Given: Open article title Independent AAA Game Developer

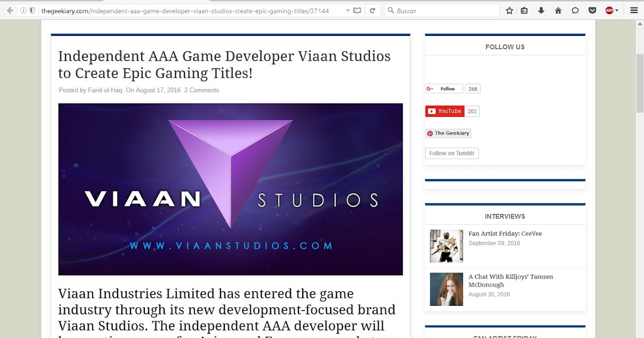Looking at the screenshot, I should click(224, 64).
